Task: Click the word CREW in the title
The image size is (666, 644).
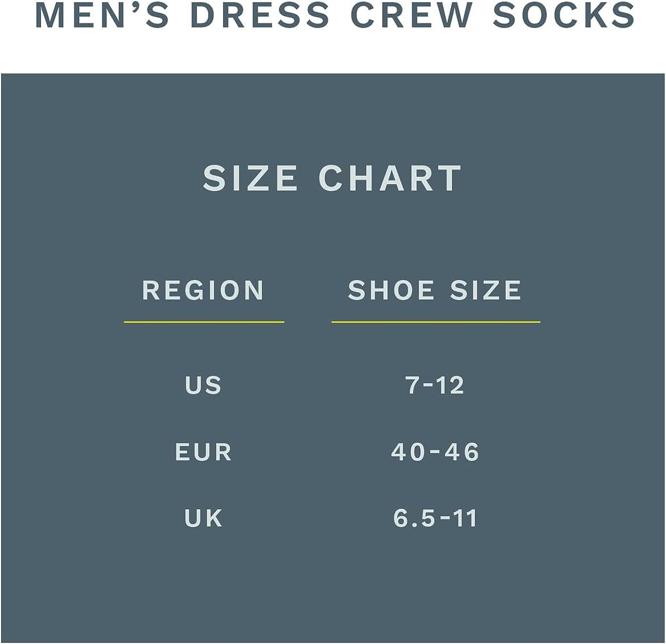Action: coord(411,15)
